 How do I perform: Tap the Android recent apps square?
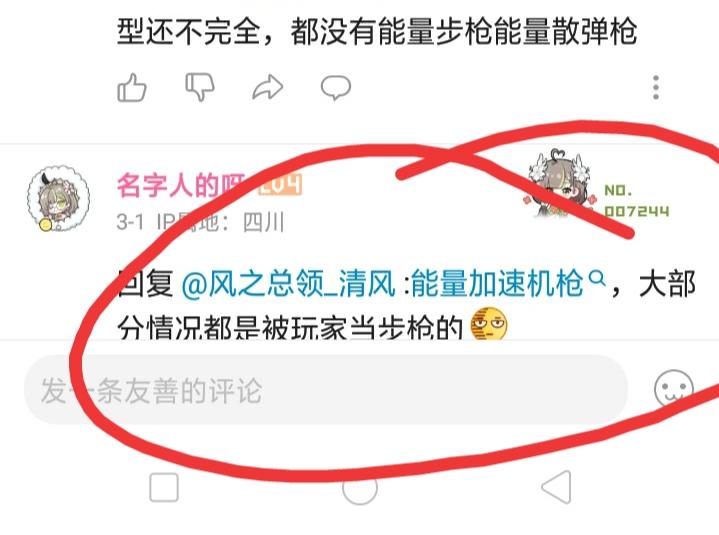tap(164, 487)
